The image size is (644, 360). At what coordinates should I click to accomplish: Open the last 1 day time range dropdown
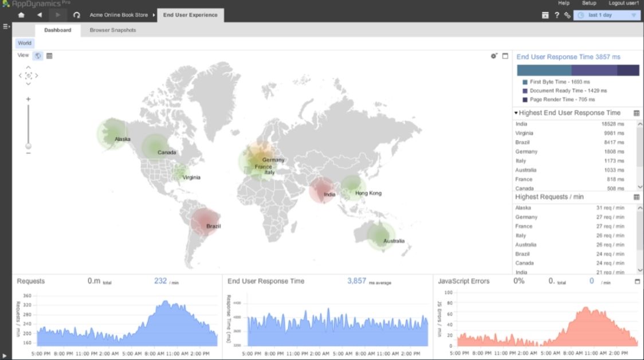(607, 15)
